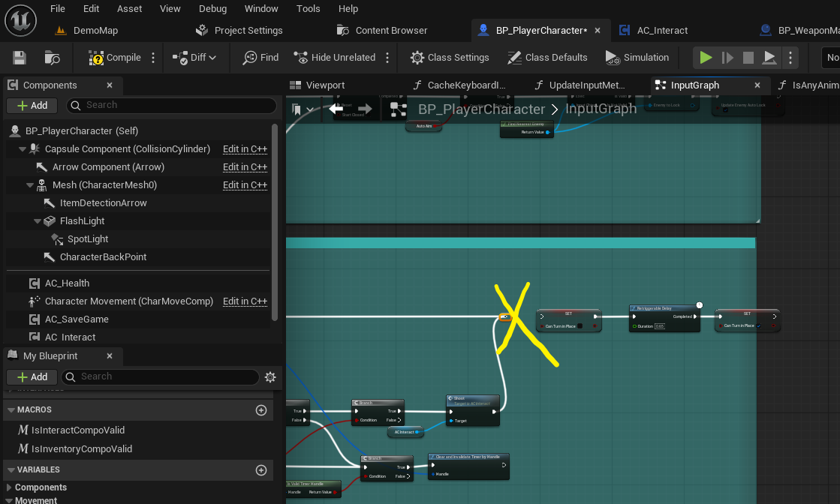The height and width of the screenshot is (504, 840).
Task: Compile the blueprint
Action: point(115,57)
